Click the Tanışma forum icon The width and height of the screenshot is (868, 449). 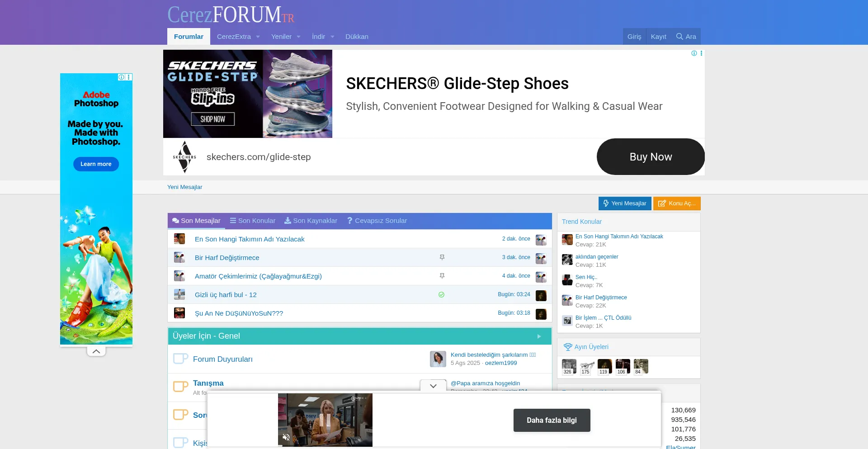(180, 387)
